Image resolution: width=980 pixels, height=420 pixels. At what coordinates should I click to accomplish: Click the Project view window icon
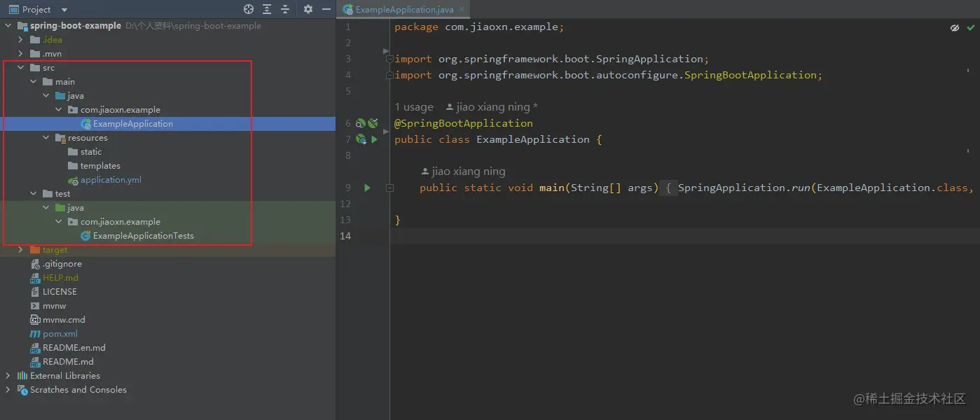tap(13, 10)
